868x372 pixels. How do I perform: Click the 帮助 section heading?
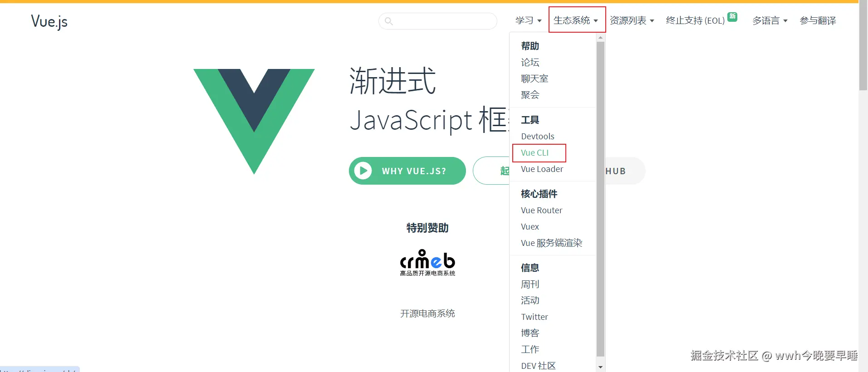530,46
